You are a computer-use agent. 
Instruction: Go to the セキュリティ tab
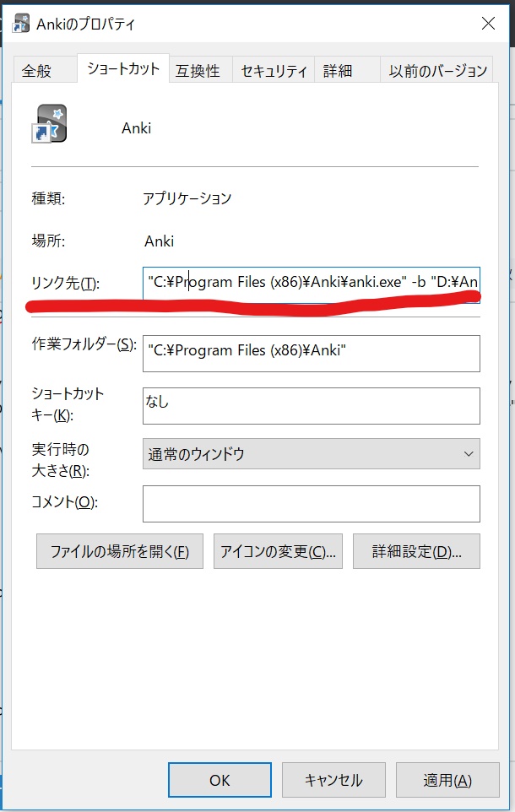click(x=274, y=70)
